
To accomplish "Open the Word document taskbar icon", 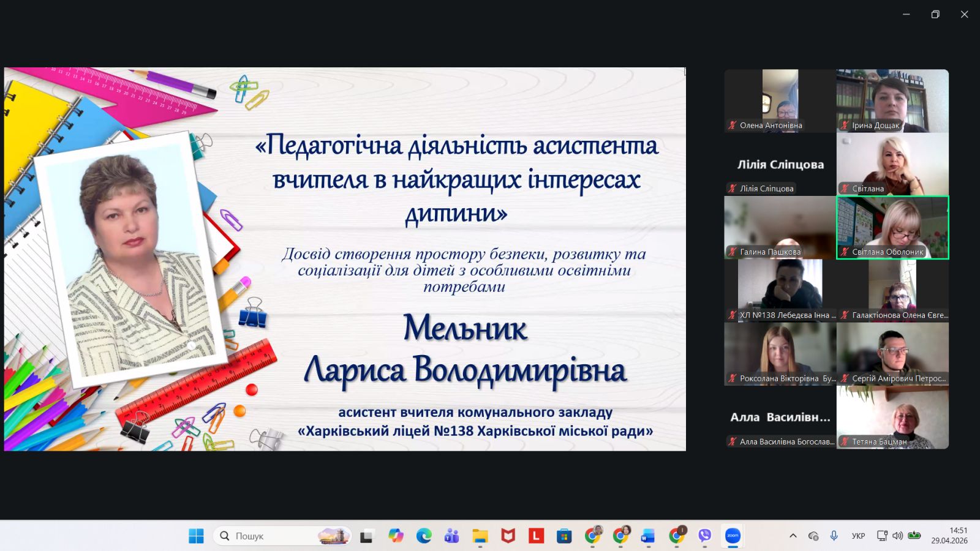I will point(648,536).
